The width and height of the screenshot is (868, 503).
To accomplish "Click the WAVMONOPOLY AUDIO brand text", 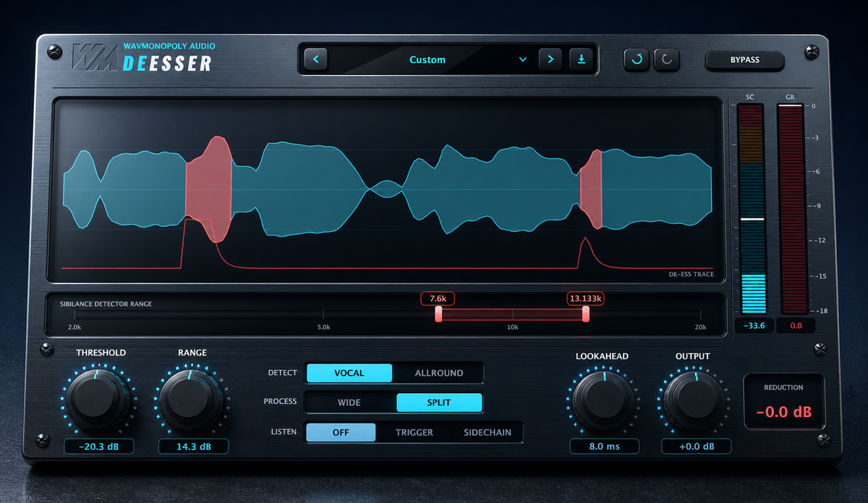I will coord(169,46).
